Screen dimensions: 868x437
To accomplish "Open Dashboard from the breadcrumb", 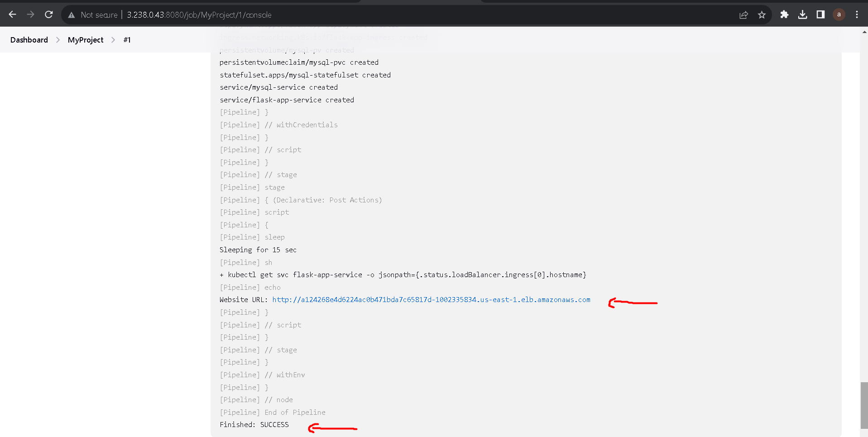I will [29, 40].
